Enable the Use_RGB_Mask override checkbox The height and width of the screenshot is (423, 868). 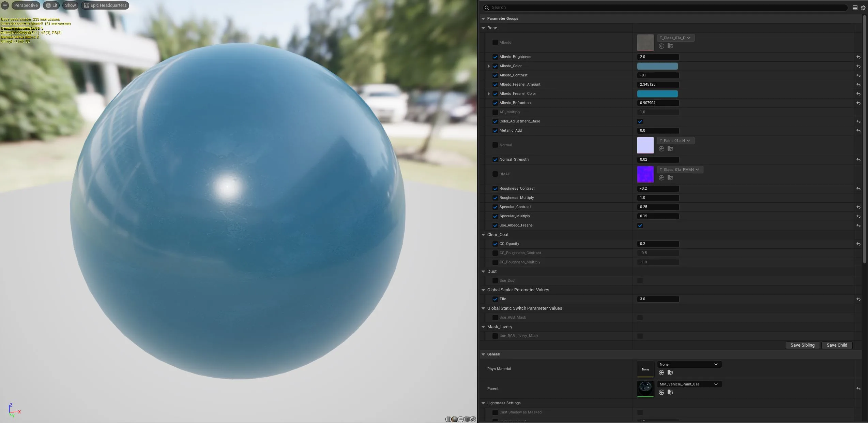[x=495, y=318]
